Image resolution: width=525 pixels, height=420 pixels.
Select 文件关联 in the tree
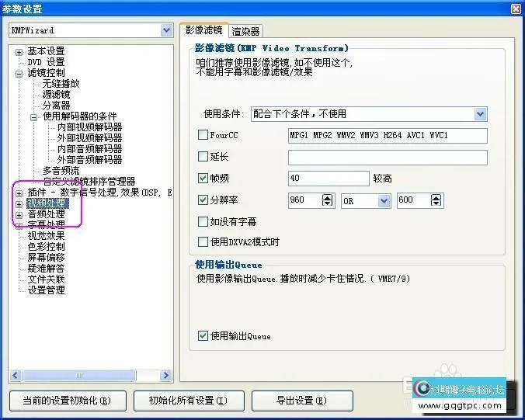coord(46,279)
